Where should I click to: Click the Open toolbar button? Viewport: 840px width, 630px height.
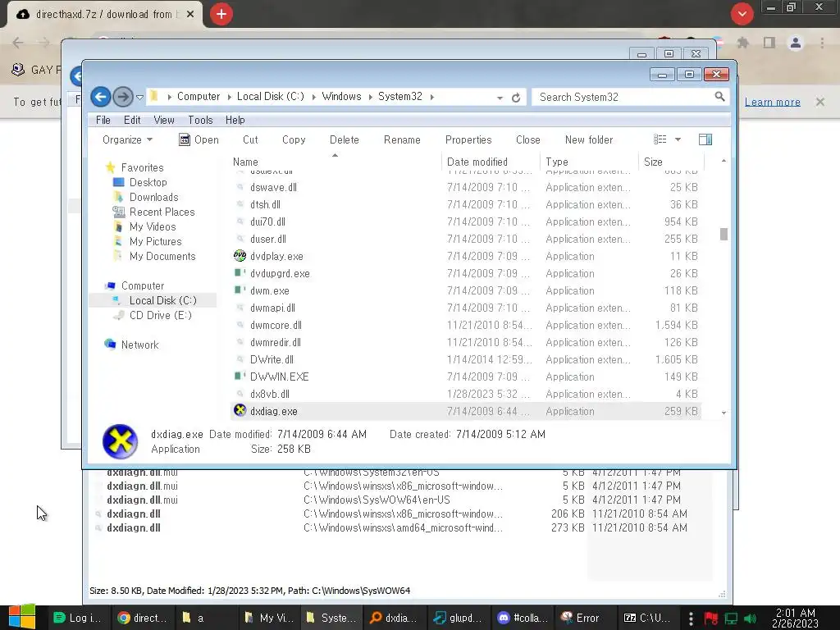pyautogui.click(x=199, y=139)
